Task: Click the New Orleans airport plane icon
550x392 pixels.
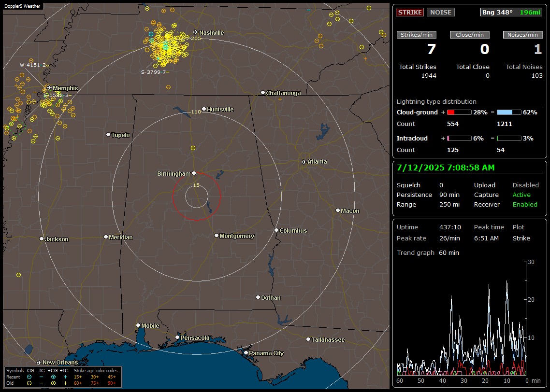Action: 39,363
